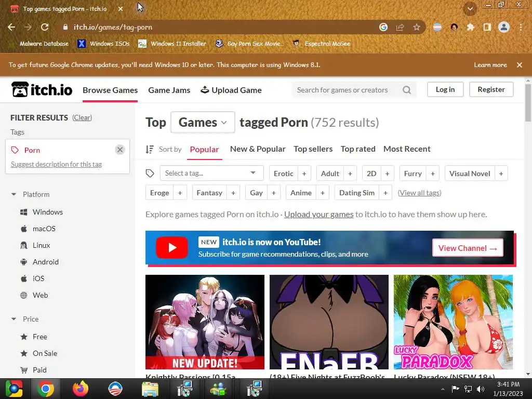
Task: Open Chrome tab search dropdown
Action: point(470,9)
